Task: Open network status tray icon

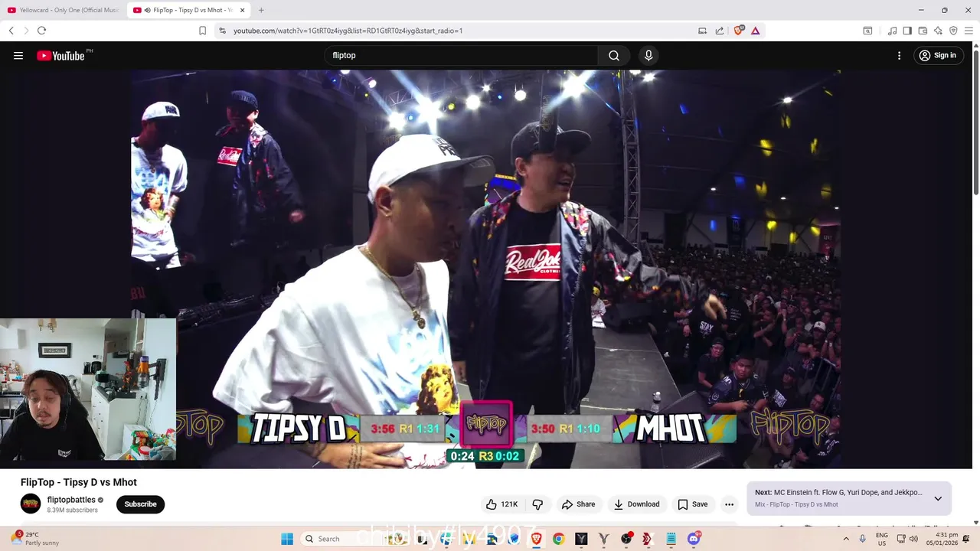Action: 901,539
